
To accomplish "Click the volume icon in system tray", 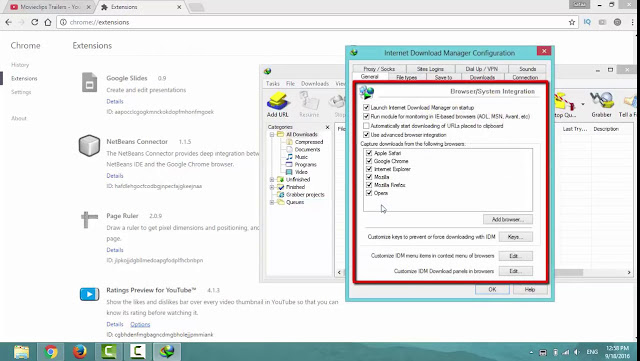I will tap(577, 352).
